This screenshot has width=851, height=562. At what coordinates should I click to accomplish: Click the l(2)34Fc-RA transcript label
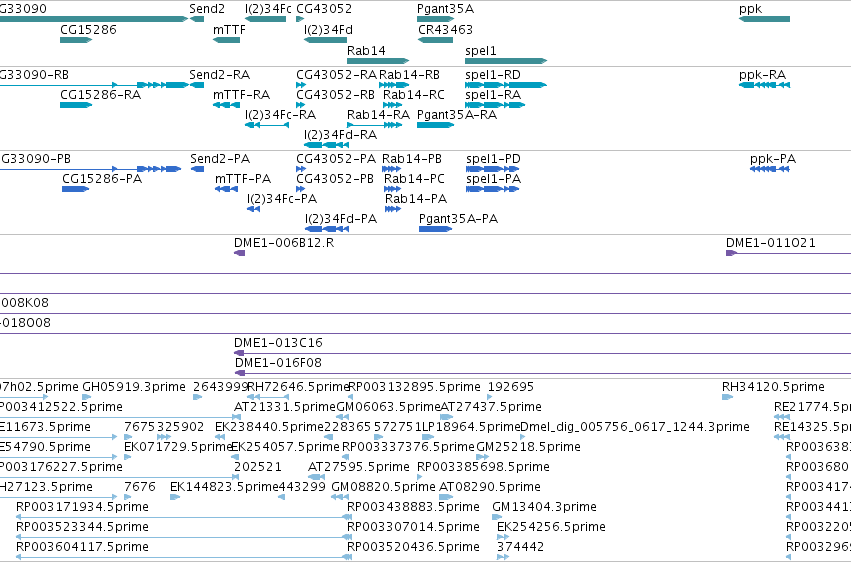click(x=280, y=114)
